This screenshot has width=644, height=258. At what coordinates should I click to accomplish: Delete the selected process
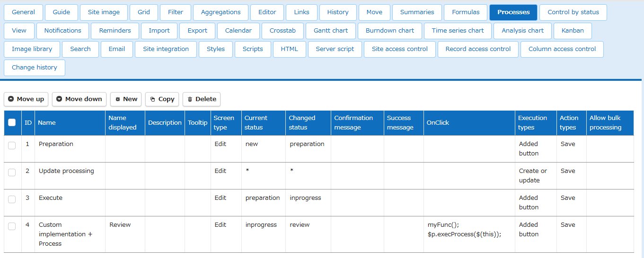point(202,99)
